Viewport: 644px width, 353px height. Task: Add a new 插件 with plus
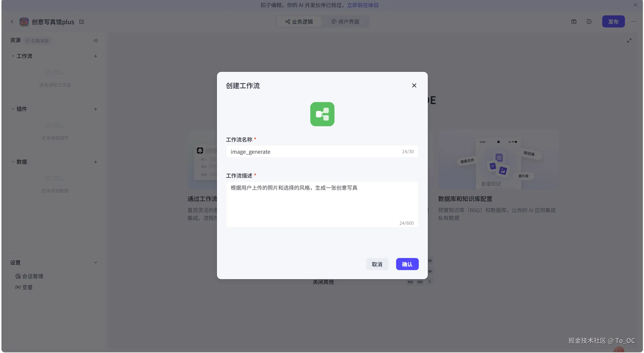point(95,109)
